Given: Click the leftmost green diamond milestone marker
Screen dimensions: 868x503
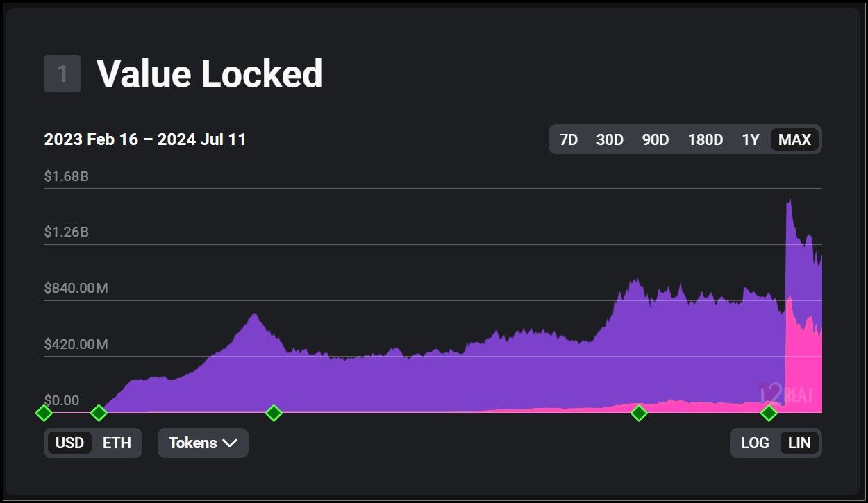Looking at the screenshot, I should 44,414.
